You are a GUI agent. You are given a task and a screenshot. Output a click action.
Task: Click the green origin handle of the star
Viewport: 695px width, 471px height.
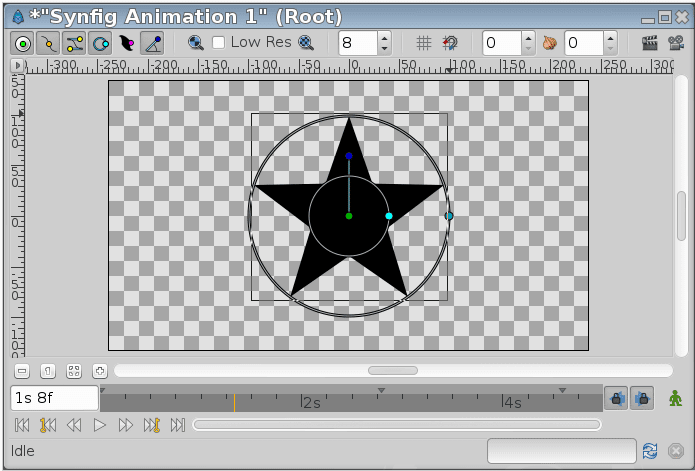click(349, 216)
